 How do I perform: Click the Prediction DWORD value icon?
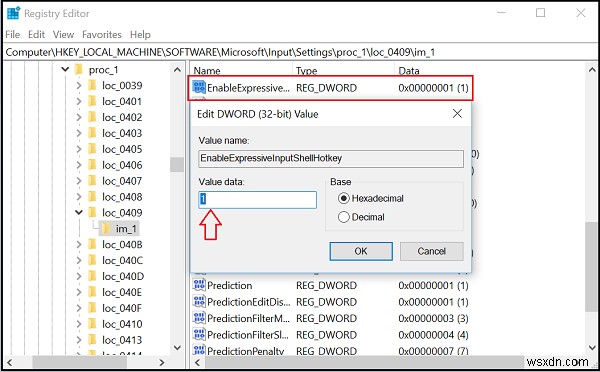click(199, 285)
